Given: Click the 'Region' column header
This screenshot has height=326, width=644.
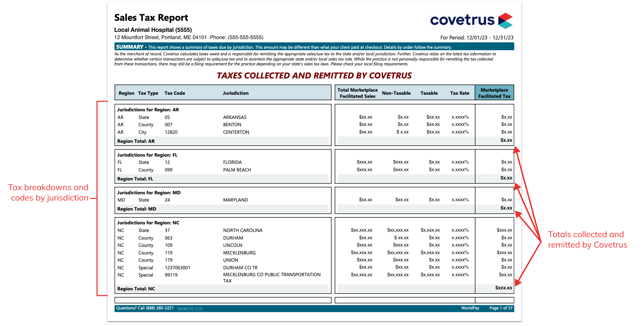Looking at the screenshot, I should [126, 93].
